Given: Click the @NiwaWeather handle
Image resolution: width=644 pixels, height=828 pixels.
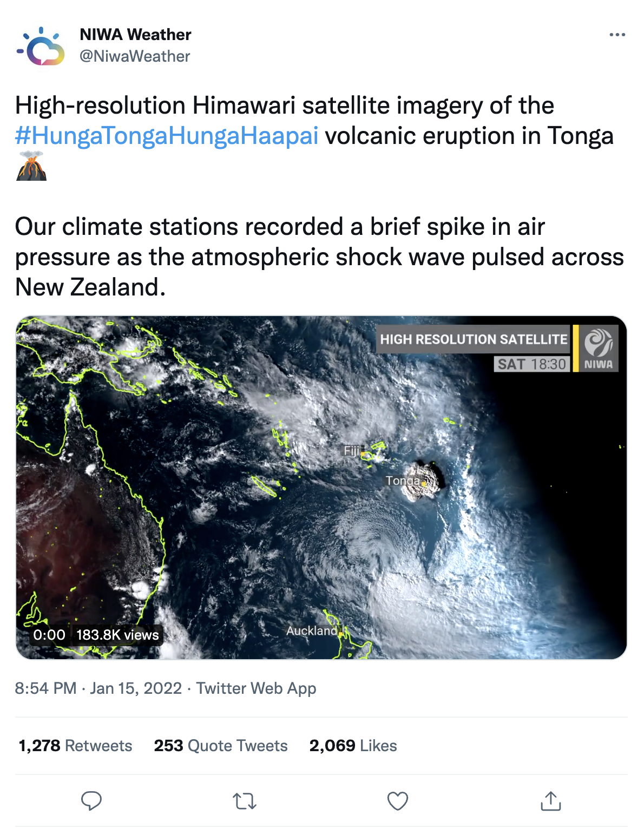Looking at the screenshot, I should tap(135, 55).
